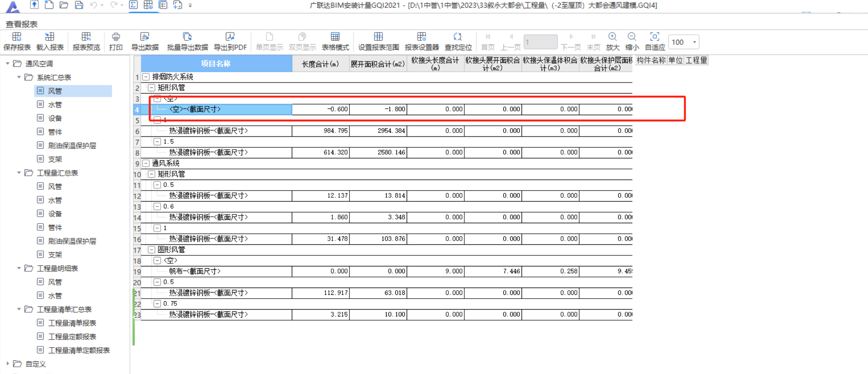Viewport: 868px width, 374px height.
Task: Click the table-with-eye view report icon
Action: [x=148, y=5]
